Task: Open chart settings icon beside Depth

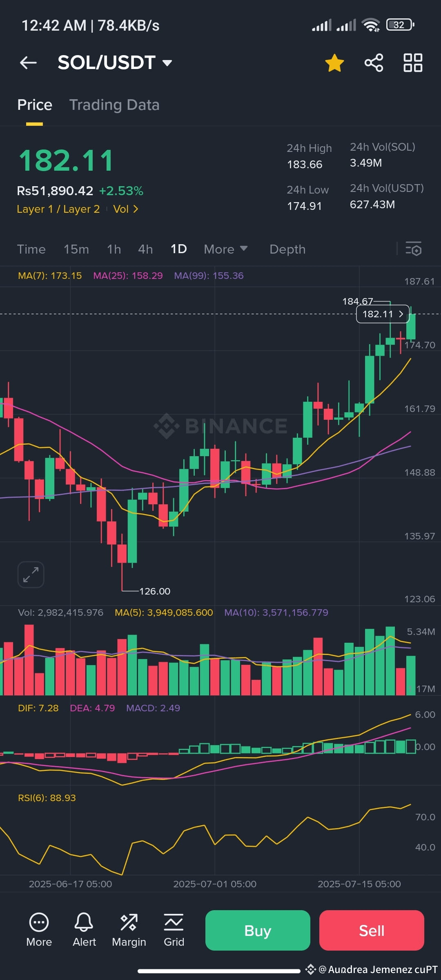Action: (413, 249)
